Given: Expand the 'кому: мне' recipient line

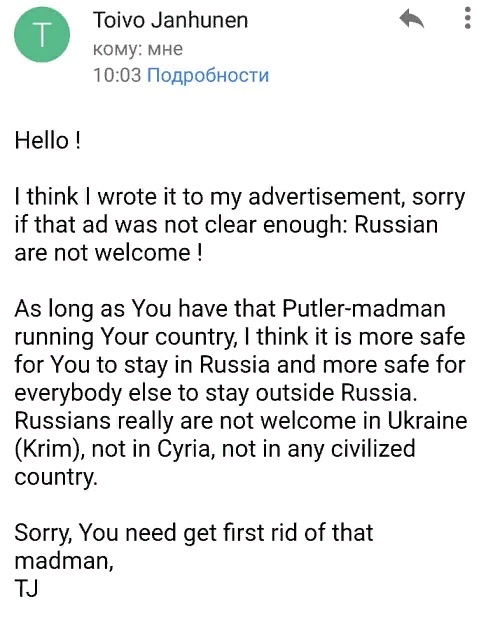Looking at the screenshot, I should [138, 49].
